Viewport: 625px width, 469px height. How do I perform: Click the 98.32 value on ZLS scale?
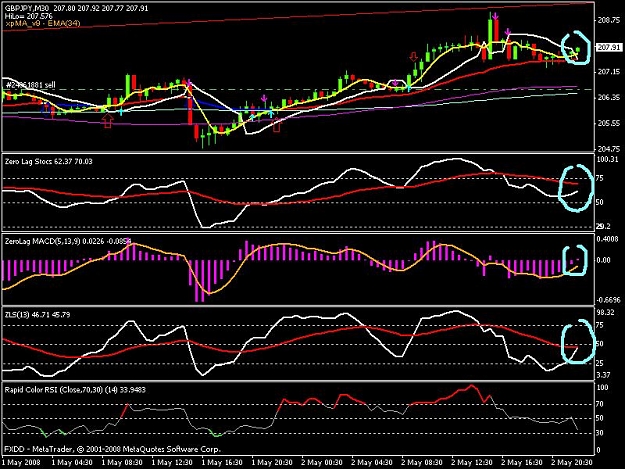point(606,312)
